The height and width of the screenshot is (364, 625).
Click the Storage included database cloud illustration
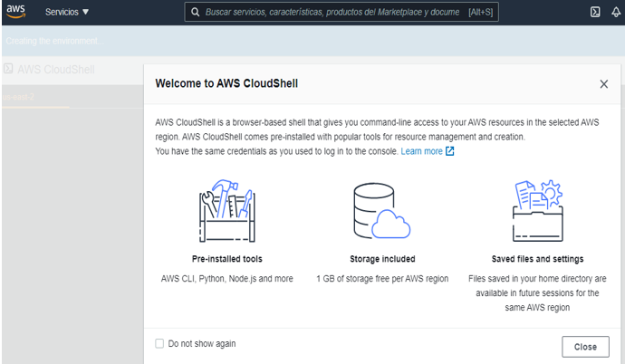pyautogui.click(x=382, y=210)
